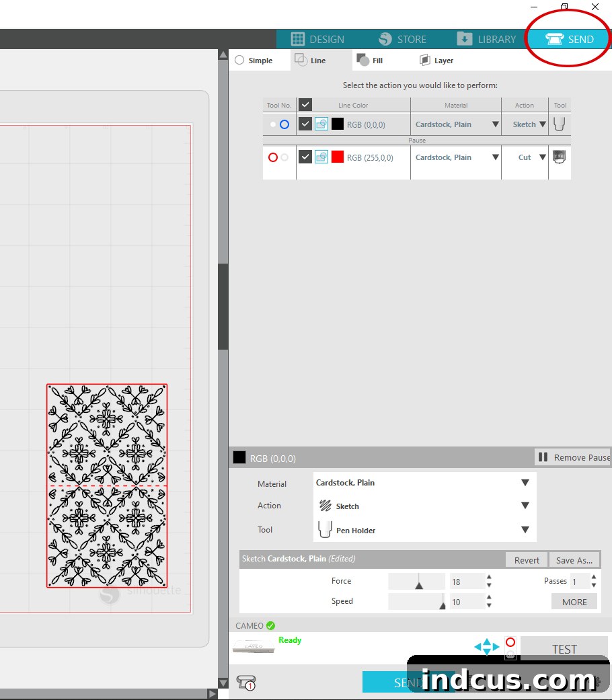Increase Passes with the stepper up arrow
612x700 pixels.
tap(594, 577)
